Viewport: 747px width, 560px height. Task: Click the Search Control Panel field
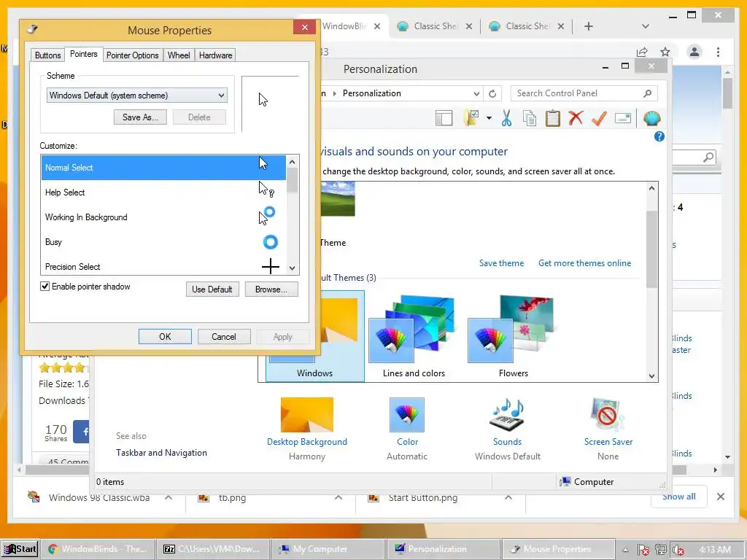(584, 93)
